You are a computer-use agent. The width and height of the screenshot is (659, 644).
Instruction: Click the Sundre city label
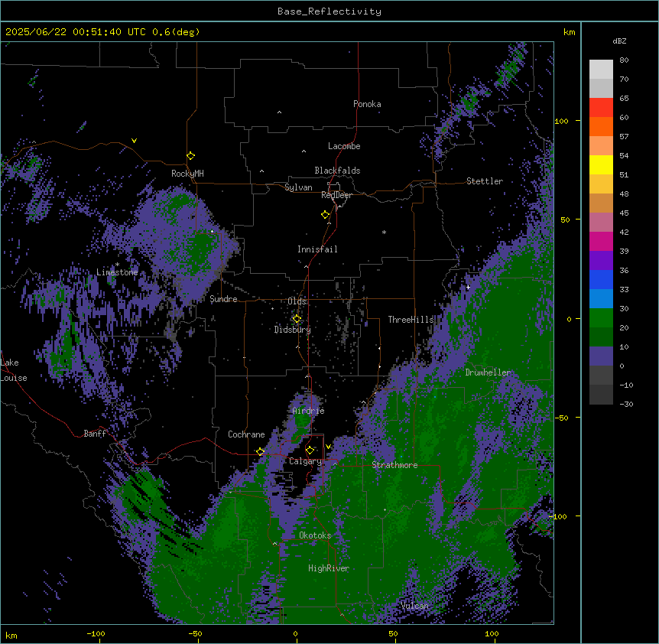click(223, 299)
